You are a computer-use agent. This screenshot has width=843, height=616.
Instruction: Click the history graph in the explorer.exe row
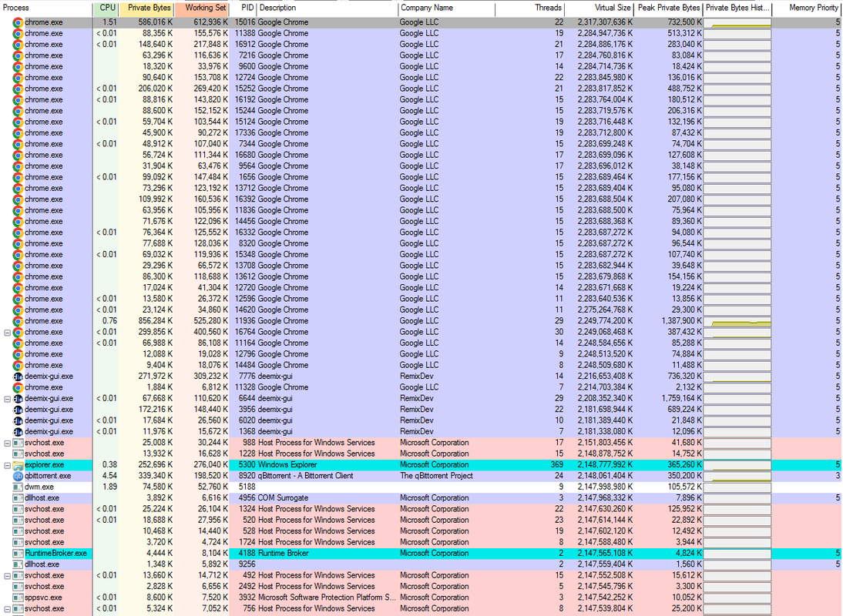click(x=737, y=465)
